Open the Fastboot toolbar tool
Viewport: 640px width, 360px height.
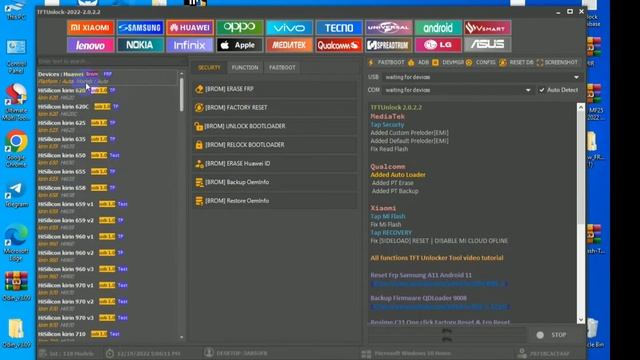click(x=386, y=62)
